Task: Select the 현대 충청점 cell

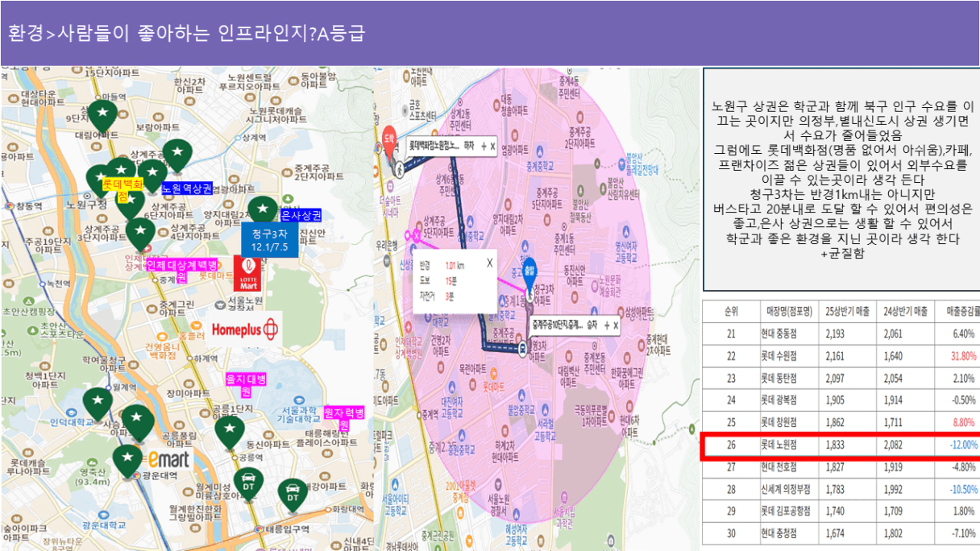Action: coord(790,534)
